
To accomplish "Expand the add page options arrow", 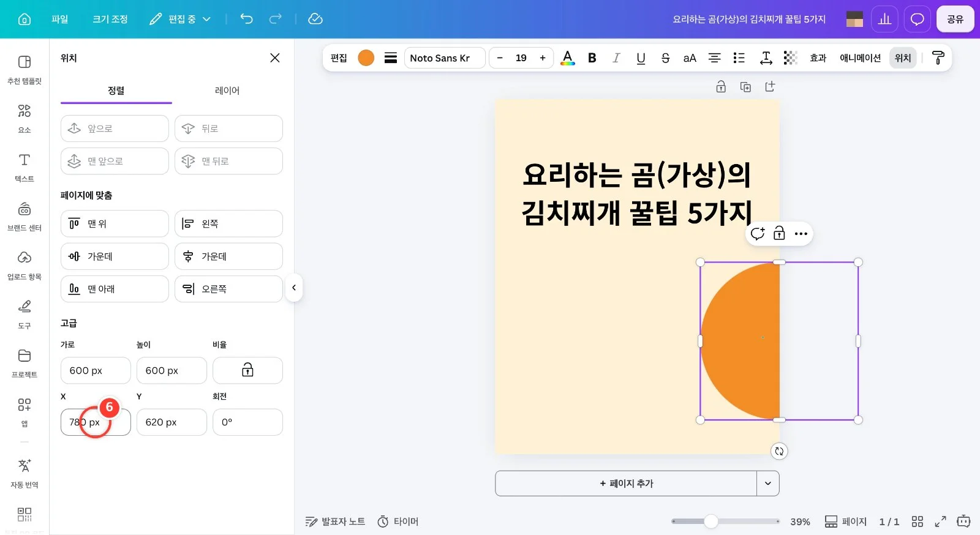I will [768, 484].
